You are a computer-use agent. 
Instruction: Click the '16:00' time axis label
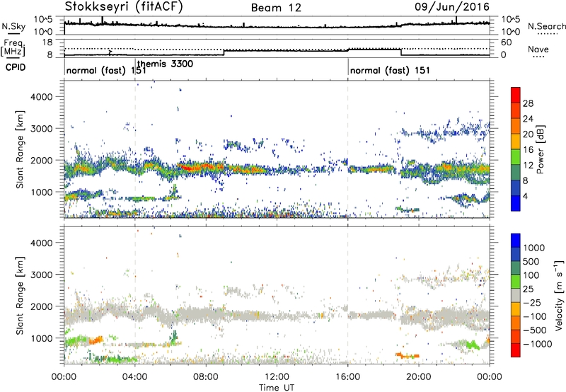pyautogui.click(x=347, y=377)
